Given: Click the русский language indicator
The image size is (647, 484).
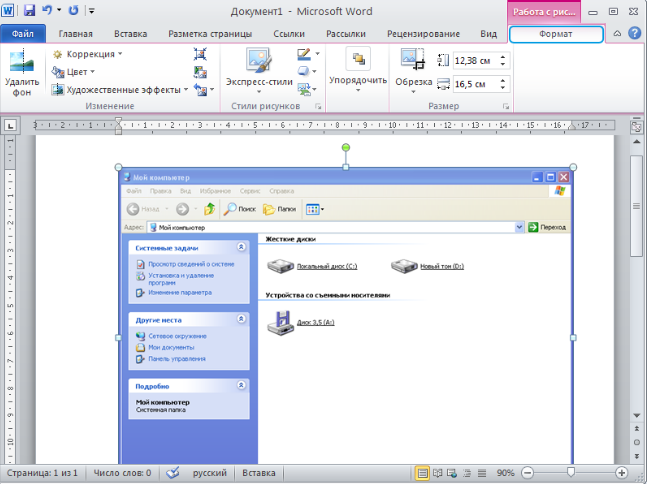Looking at the screenshot, I should pyautogui.click(x=210, y=473).
